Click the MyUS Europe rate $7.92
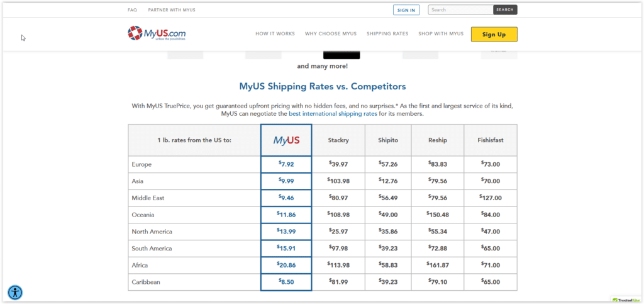The width and height of the screenshot is (644, 304). coord(286,164)
